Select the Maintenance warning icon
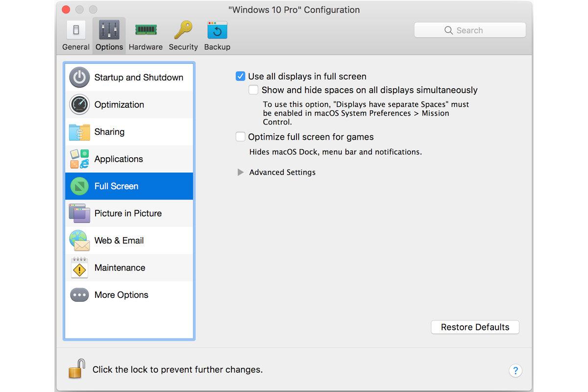The height and width of the screenshot is (392, 588). 79,268
